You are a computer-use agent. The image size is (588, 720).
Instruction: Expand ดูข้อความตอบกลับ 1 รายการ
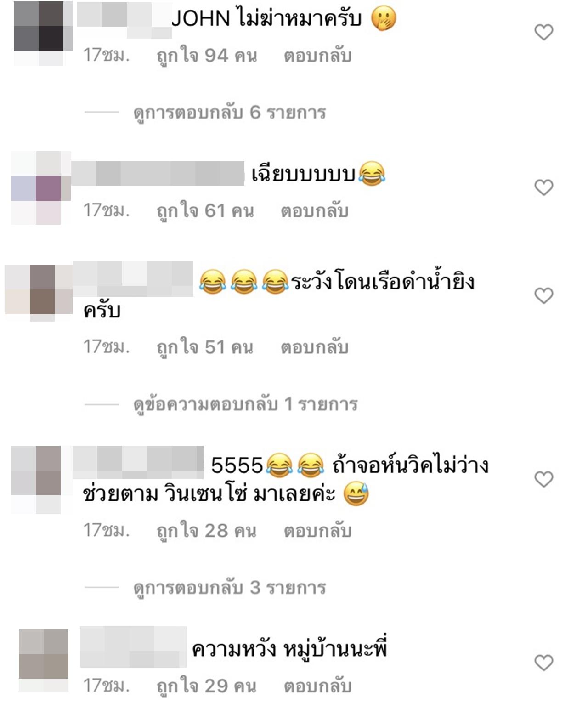(x=245, y=404)
